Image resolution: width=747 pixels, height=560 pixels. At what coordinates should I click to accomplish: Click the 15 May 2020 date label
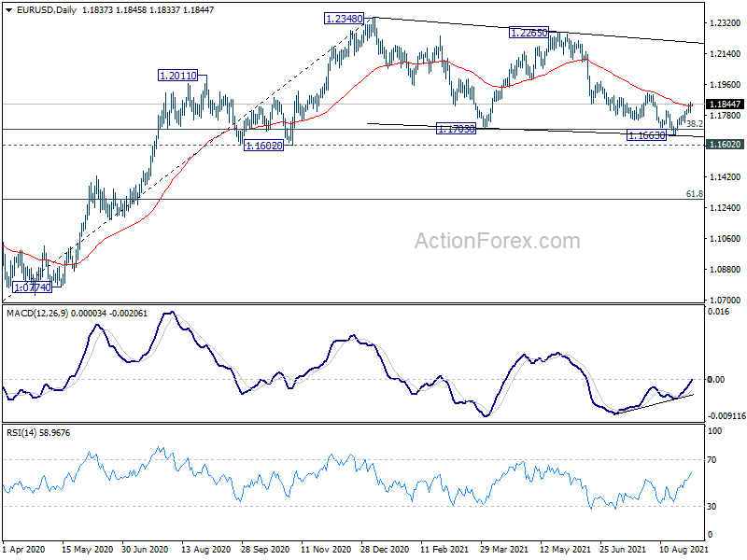pos(87,549)
